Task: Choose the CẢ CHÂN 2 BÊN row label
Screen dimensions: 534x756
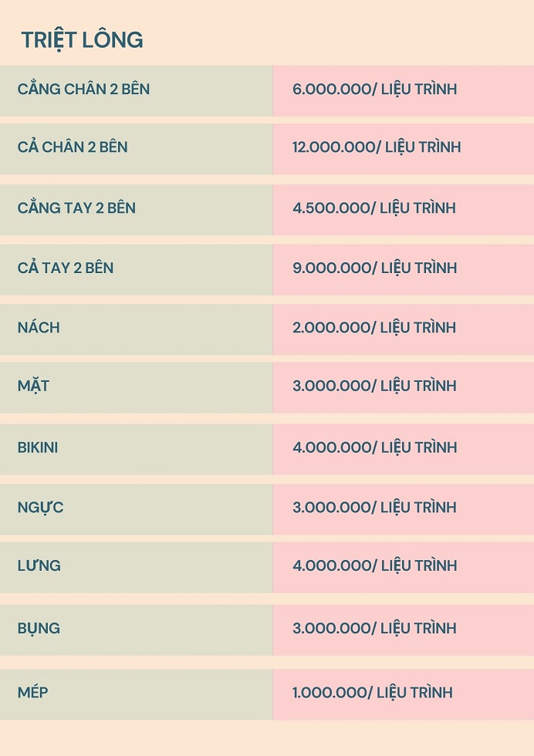Action: 73,147
